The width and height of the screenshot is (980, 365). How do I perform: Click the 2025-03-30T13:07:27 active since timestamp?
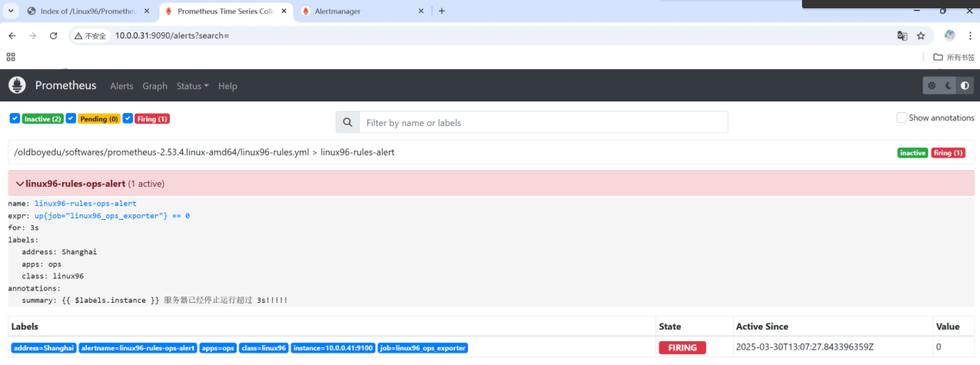click(805, 347)
